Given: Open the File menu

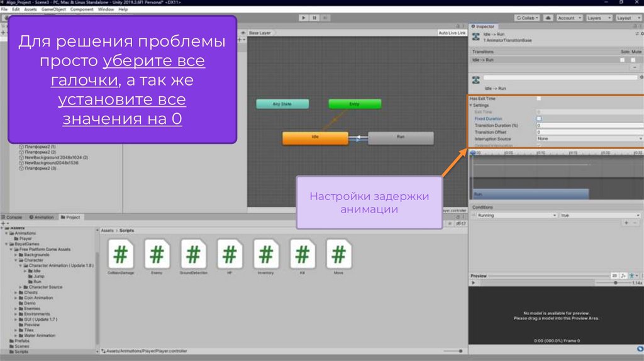Looking at the screenshot, I should tap(4, 9).
